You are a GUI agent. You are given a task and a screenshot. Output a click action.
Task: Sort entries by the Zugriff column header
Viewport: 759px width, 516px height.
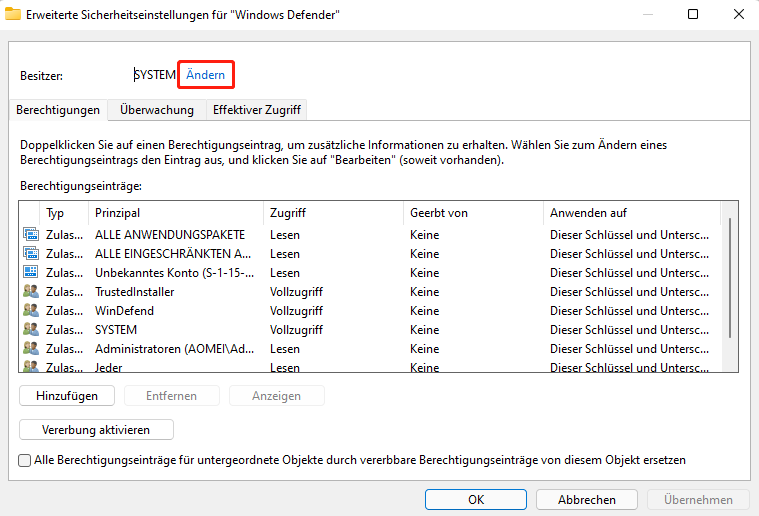[334, 213]
